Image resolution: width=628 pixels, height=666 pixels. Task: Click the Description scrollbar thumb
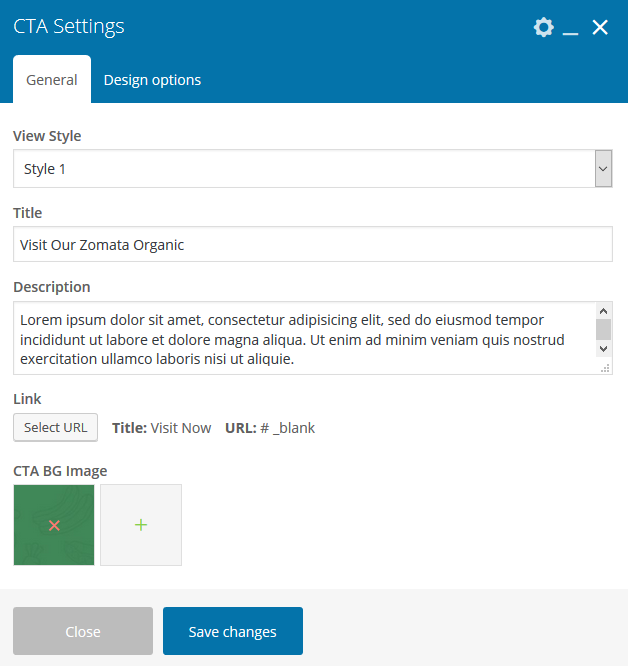point(603,329)
